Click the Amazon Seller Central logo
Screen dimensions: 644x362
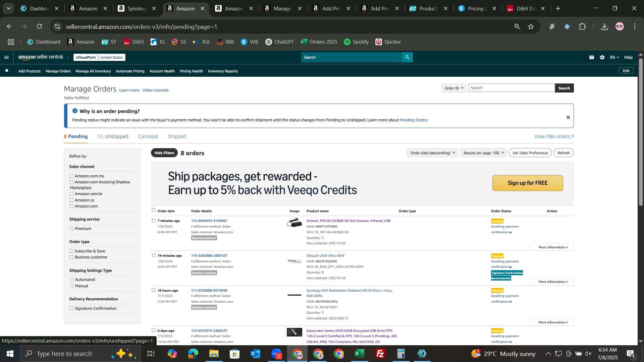41,57
